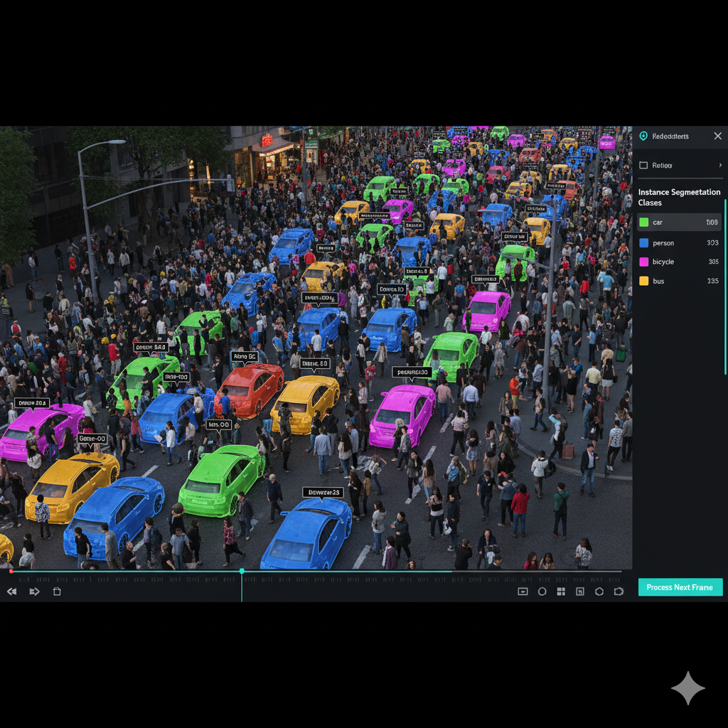Screen dimensions: 728x728
Task: Expand the chevron arrow below panel header
Action: (x=719, y=166)
